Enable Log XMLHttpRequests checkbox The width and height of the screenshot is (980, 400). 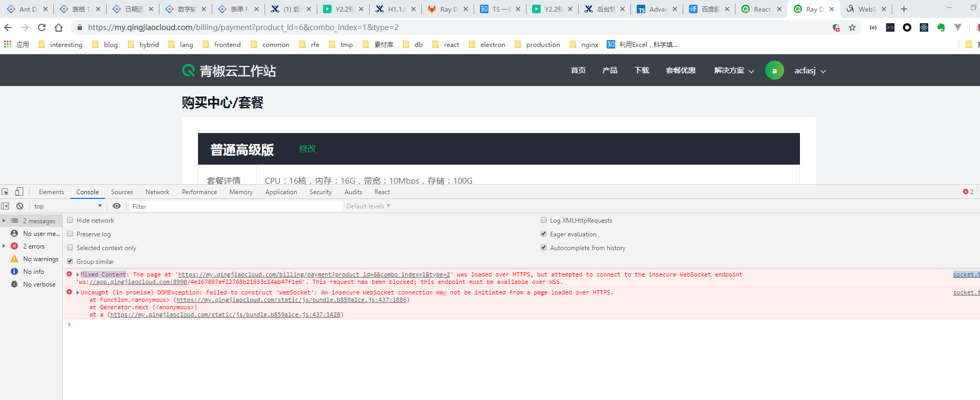(543, 220)
